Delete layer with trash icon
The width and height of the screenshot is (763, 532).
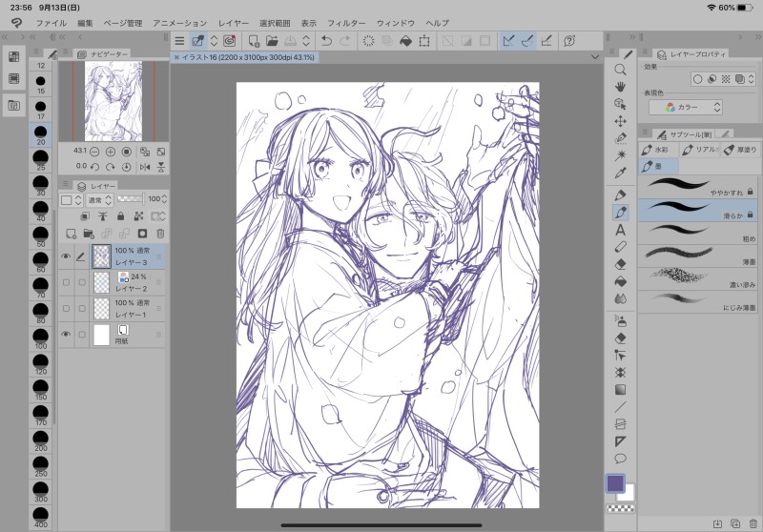coord(160,234)
